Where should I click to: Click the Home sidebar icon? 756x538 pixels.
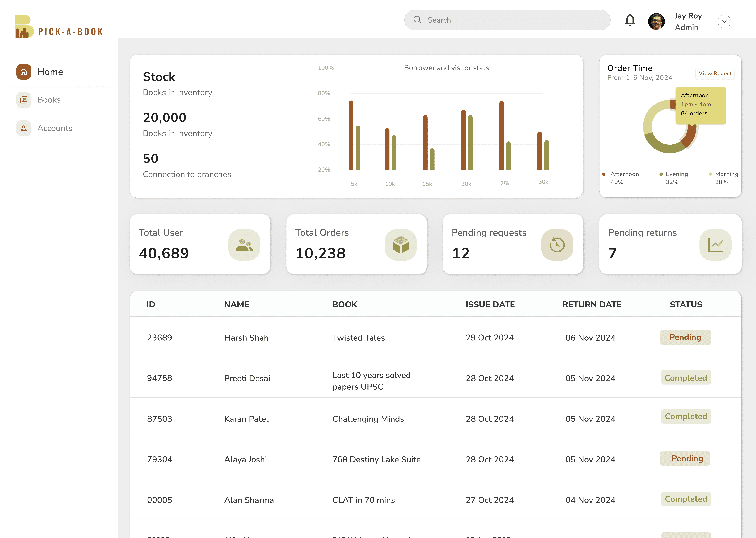coord(24,72)
